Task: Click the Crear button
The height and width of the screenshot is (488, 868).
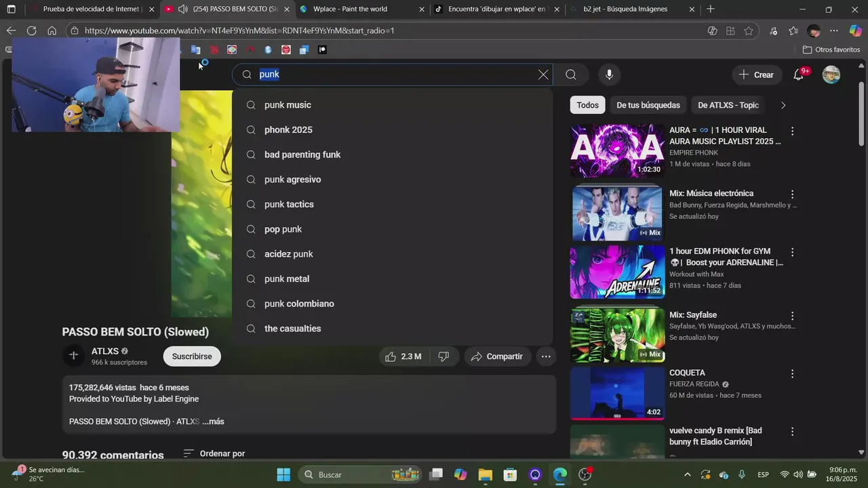Action: point(756,75)
